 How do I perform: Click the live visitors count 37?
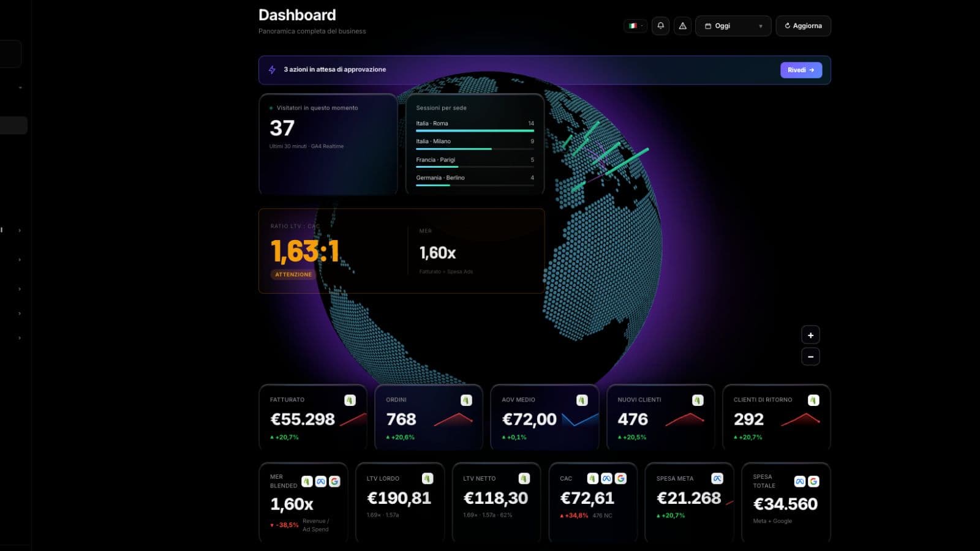point(282,128)
